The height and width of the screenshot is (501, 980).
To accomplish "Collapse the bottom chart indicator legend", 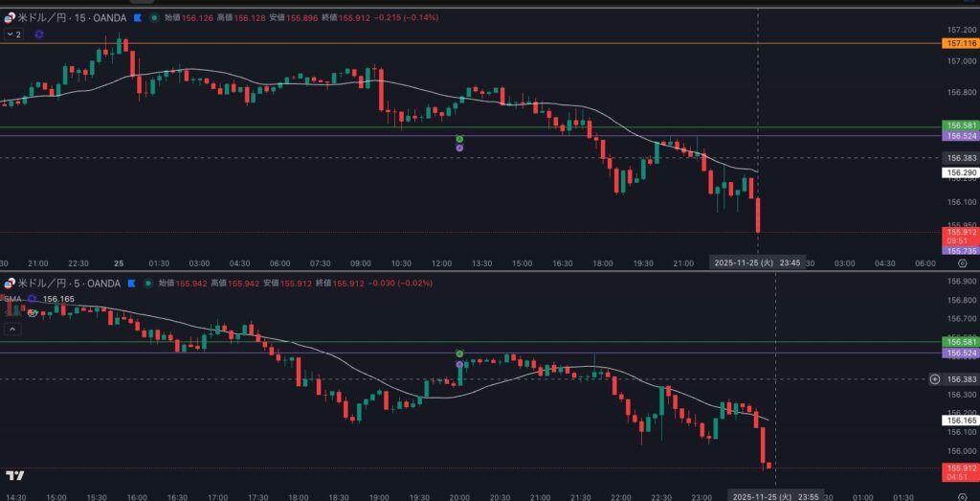I will pyautogui.click(x=13, y=329).
